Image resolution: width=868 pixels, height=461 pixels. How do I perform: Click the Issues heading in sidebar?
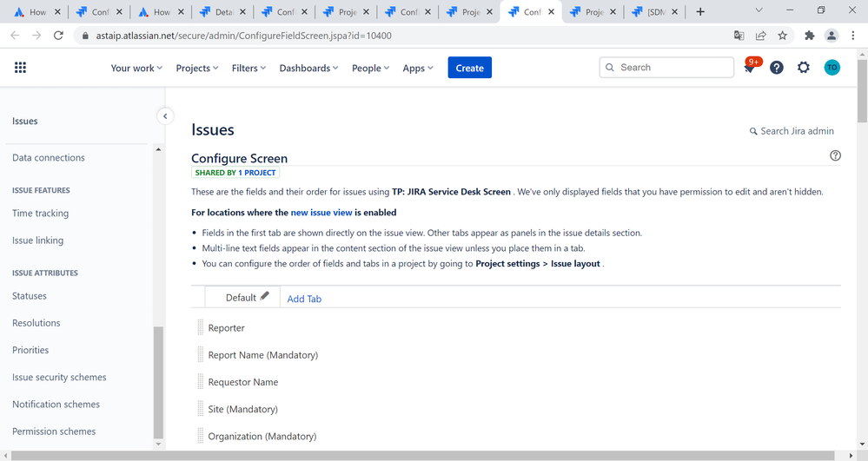(x=25, y=122)
